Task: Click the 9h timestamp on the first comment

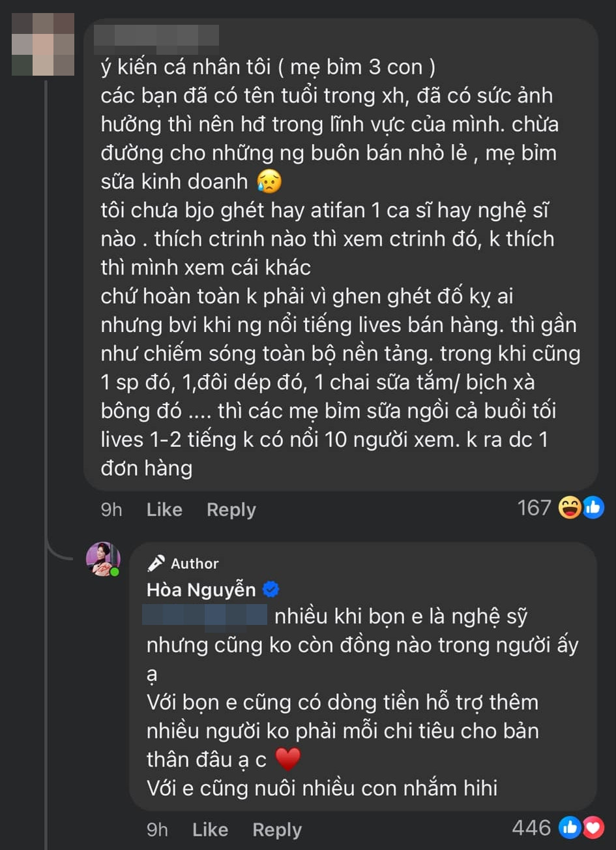Action: pos(111,509)
